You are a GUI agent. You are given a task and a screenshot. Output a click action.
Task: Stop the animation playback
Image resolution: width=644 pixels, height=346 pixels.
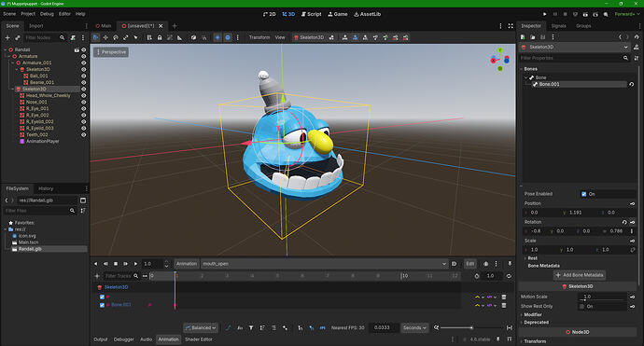click(x=116, y=264)
